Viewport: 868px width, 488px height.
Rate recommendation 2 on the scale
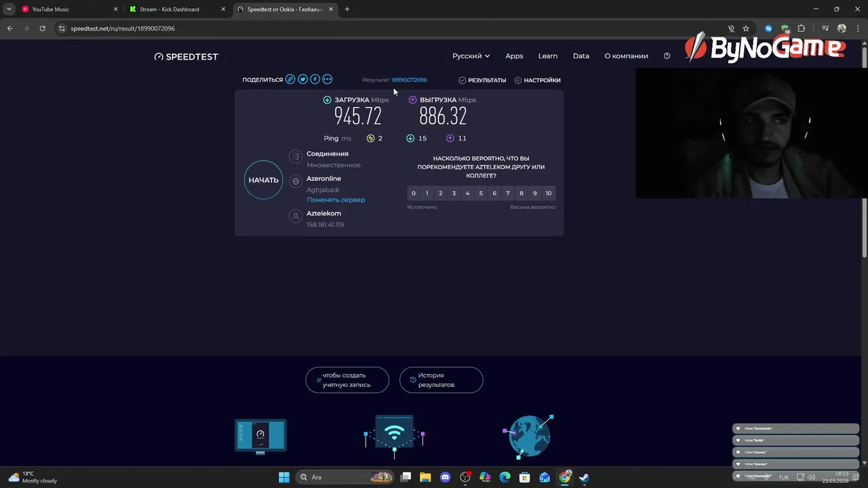tap(440, 193)
